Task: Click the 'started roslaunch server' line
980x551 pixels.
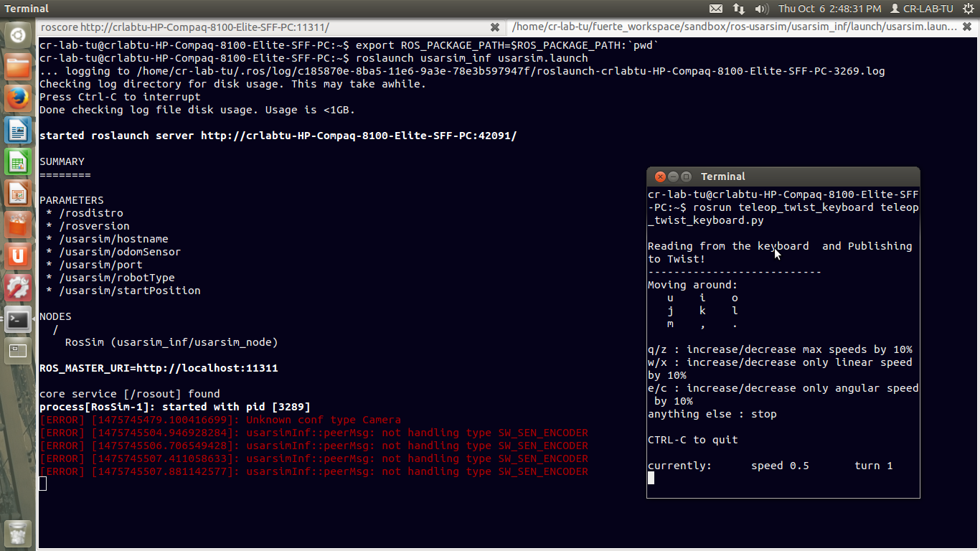Action: (278, 136)
